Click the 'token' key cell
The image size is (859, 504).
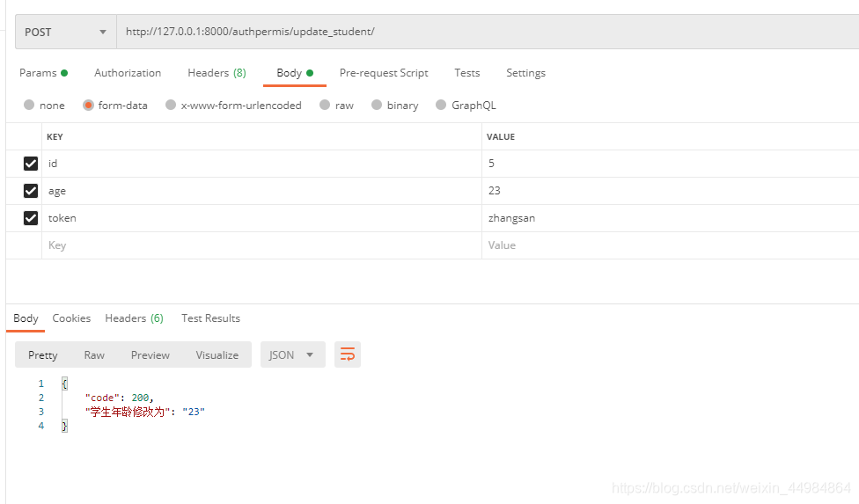click(x=262, y=218)
